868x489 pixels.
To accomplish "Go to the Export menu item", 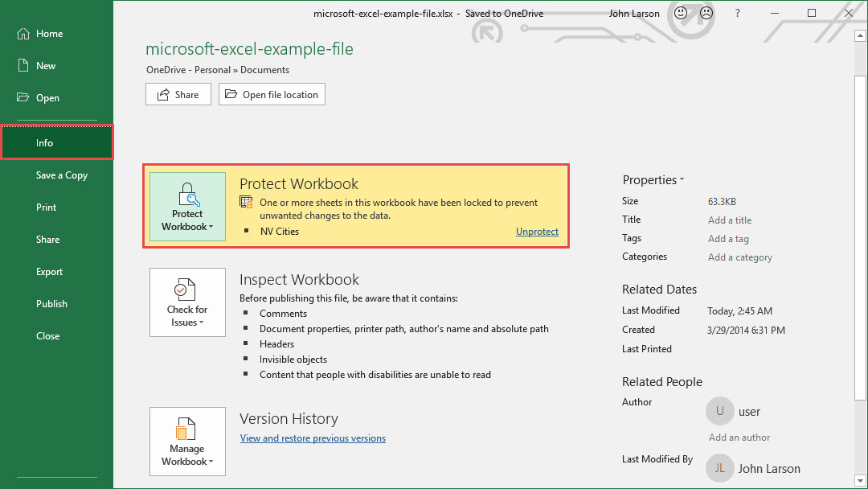I will click(x=49, y=272).
